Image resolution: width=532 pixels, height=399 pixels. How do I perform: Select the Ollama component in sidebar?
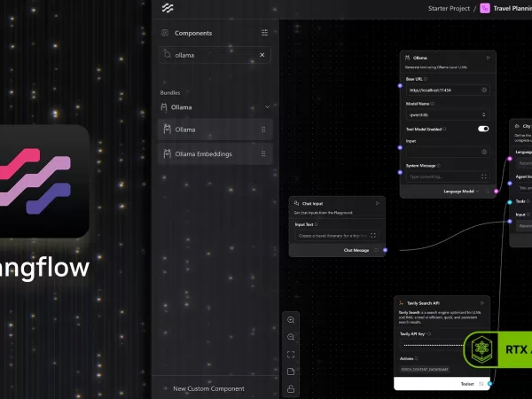coord(215,129)
